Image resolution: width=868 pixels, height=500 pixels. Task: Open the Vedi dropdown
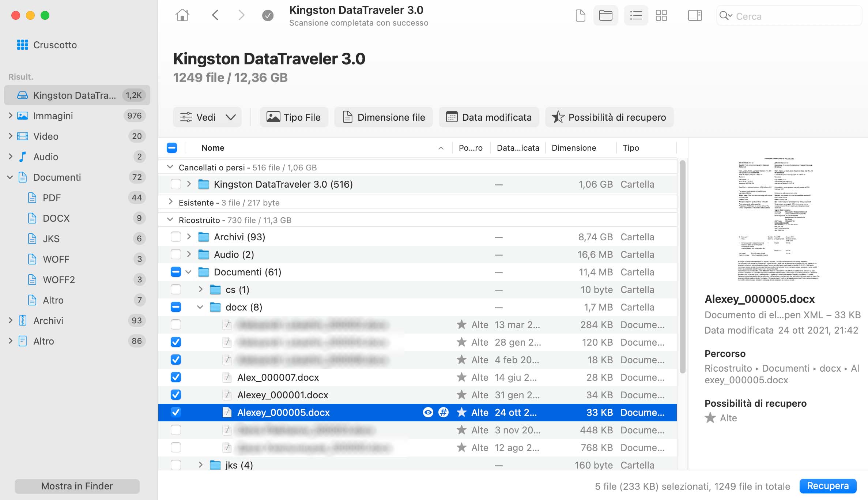click(207, 117)
